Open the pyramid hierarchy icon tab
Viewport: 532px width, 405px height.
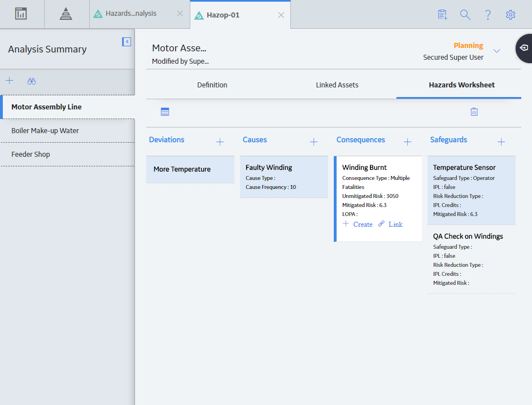click(66, 14)
